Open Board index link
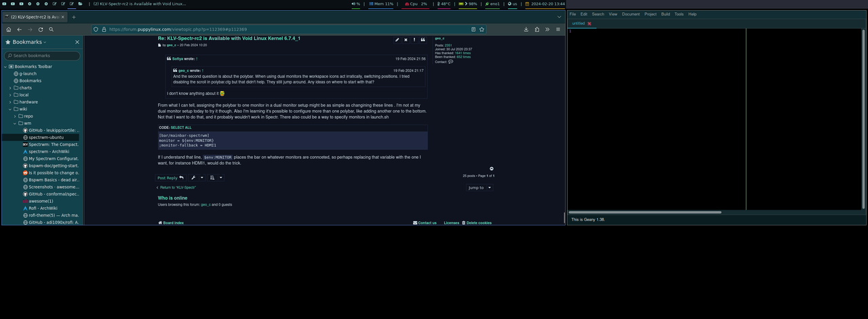This screenshot has width=868, height=319. pyautogui.click(x=171, y=223)
